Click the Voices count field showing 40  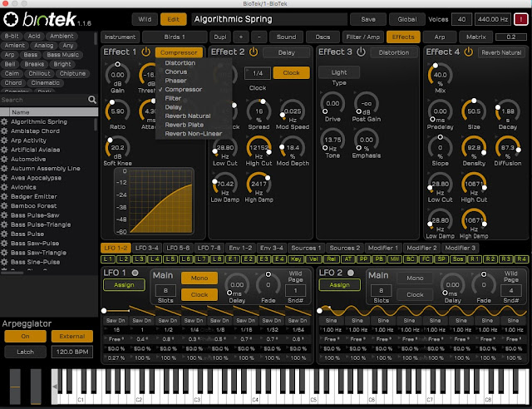(x=461, y=19)
